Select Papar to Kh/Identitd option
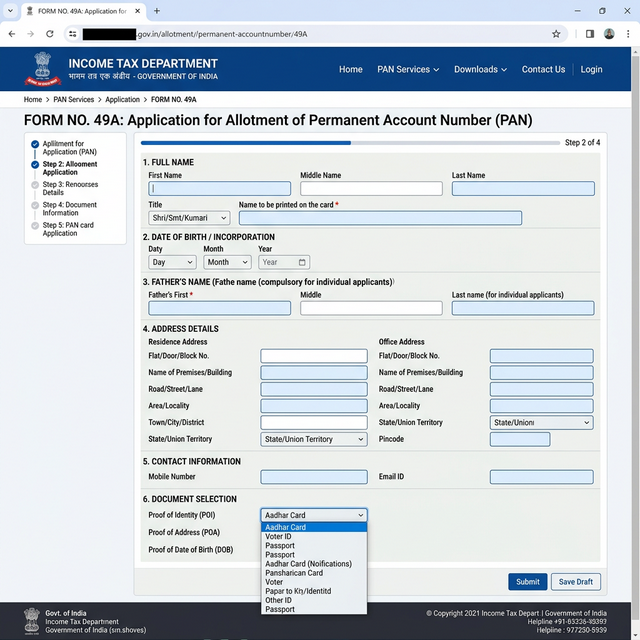Image resolution: width=640 pixels, height=640 pixels. coord(314,591)
